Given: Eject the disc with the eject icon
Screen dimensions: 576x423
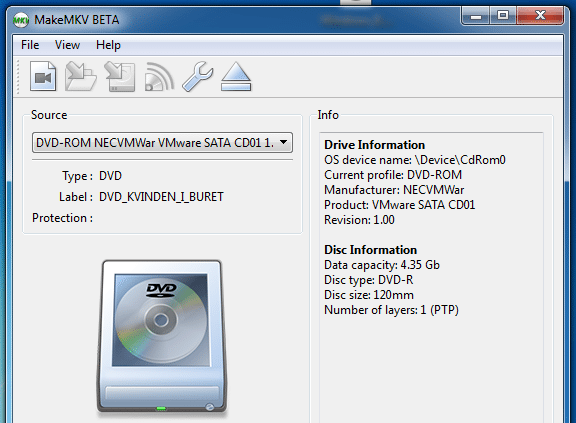Looking at the screenshot, I should pyautogui.click(x=236, y=76).
